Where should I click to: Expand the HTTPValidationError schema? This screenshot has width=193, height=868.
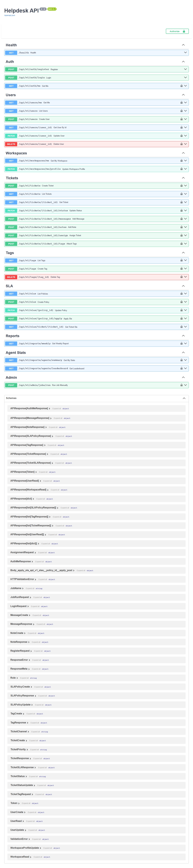point(23,579)
